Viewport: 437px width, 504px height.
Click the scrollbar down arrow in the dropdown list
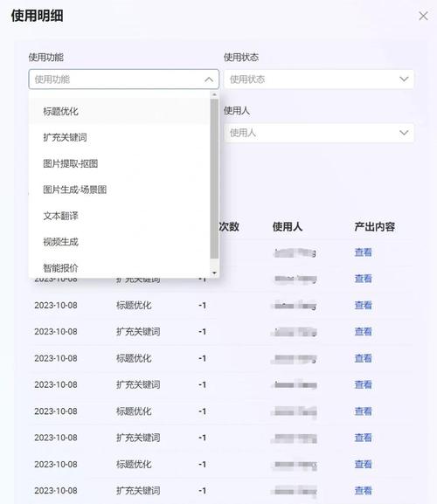(214, 273)
